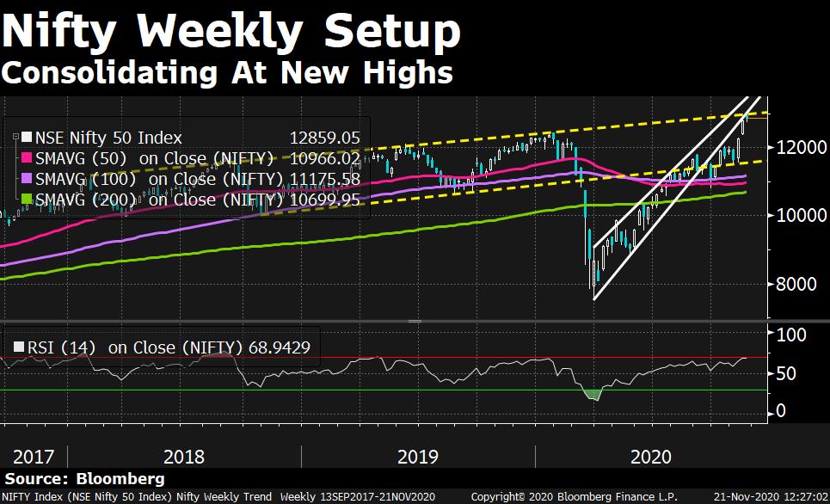Viewport: 830px width, 504px height.
Task: Pick the green SMAVG (200) legend swatch
Action: [x=27, y=200]
